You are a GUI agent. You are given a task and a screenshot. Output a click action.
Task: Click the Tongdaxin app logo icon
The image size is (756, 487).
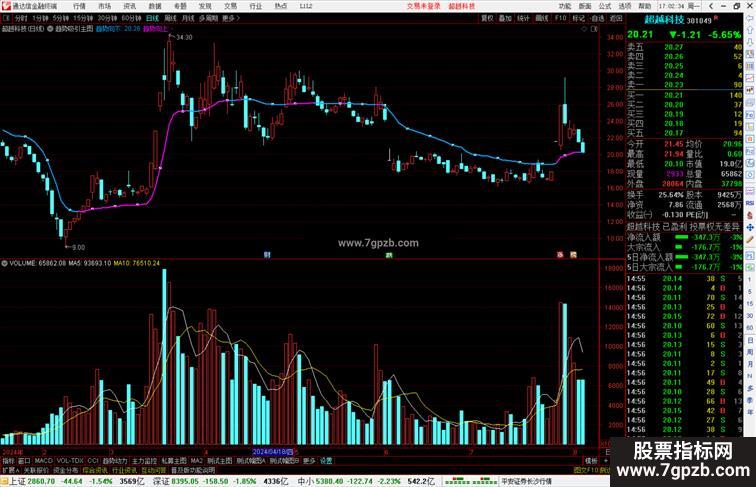[6, 6]
